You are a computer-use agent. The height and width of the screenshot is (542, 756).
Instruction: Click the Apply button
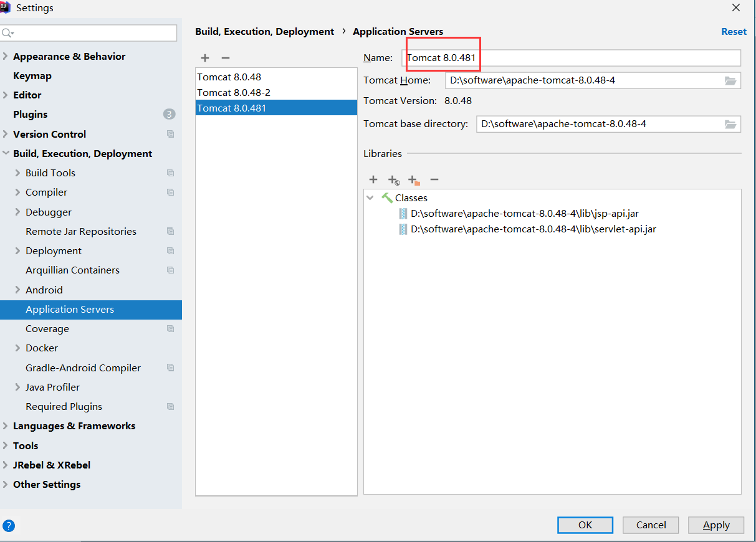tap(716, 525)
